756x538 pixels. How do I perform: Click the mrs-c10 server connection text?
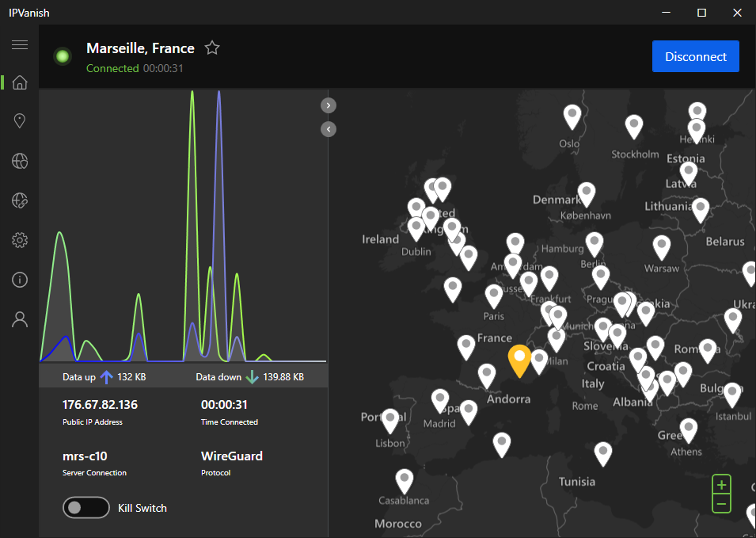click(x=85, y=456)
